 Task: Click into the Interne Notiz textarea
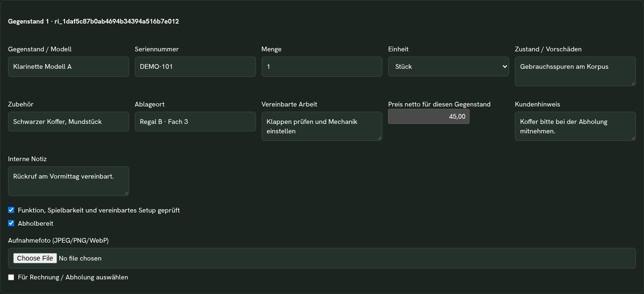click(x=68, y=181)
